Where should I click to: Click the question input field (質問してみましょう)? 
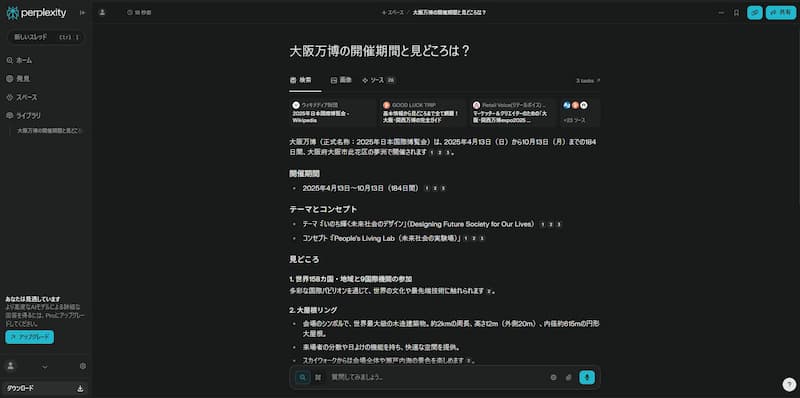[436, 378]
